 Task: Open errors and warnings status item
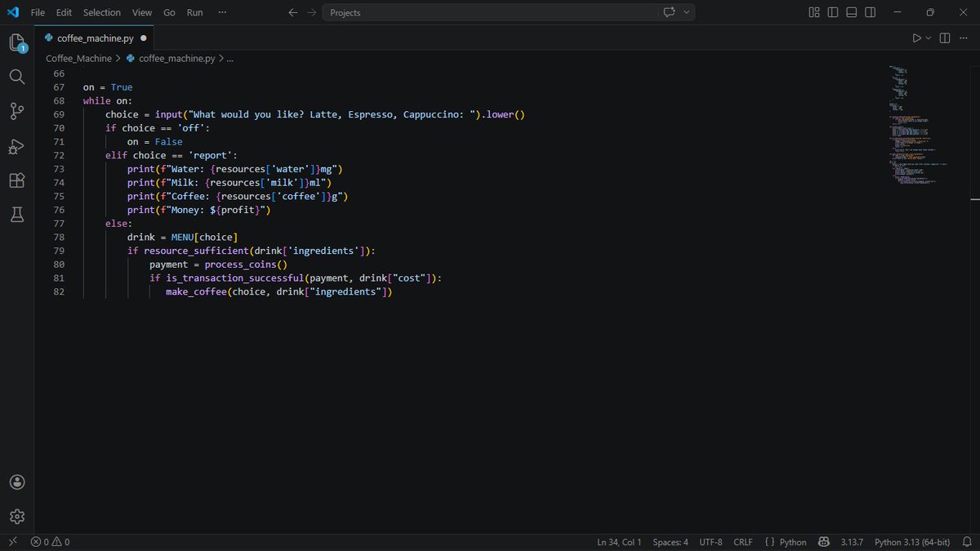50,542
